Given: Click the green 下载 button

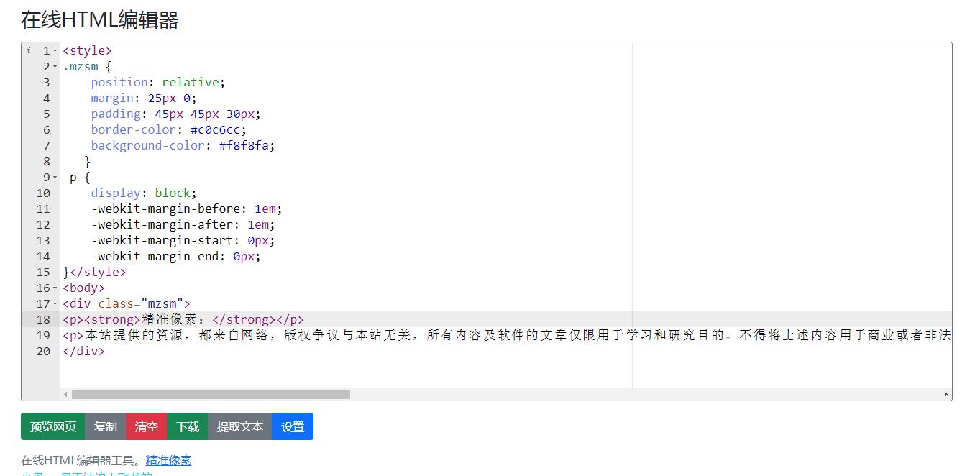Looking at the screenshot, I should coord(187,426).
